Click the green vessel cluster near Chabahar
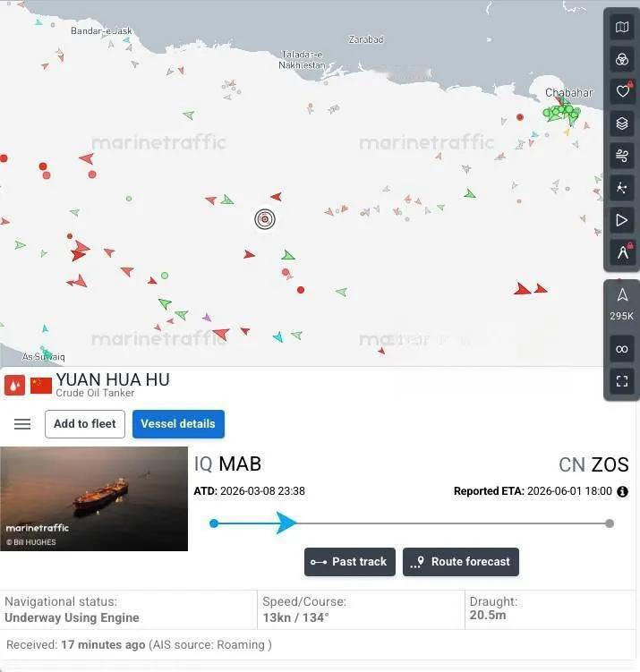 [x=560, y=113]
